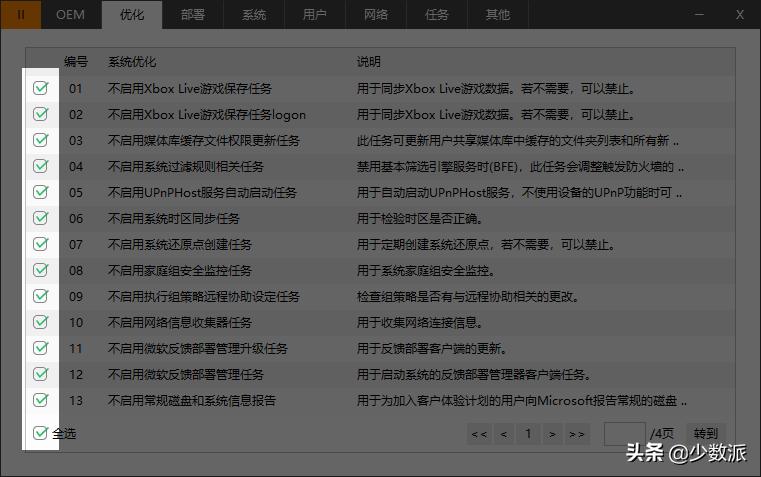Viewport: 761px width, 477px height.
Task: Jump to first page with << button
Action: coord(479,434)
